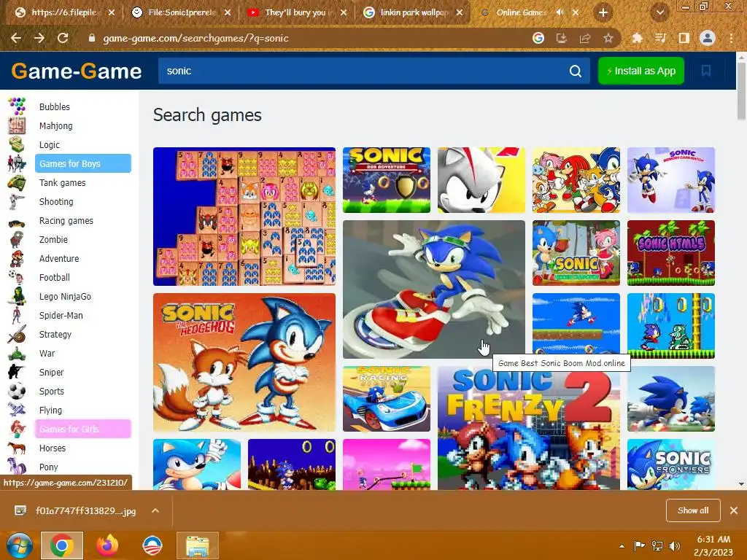This screenshot has width=747, height=560.
Task: Click the Mahjong category icon
Action: (17, 125)
